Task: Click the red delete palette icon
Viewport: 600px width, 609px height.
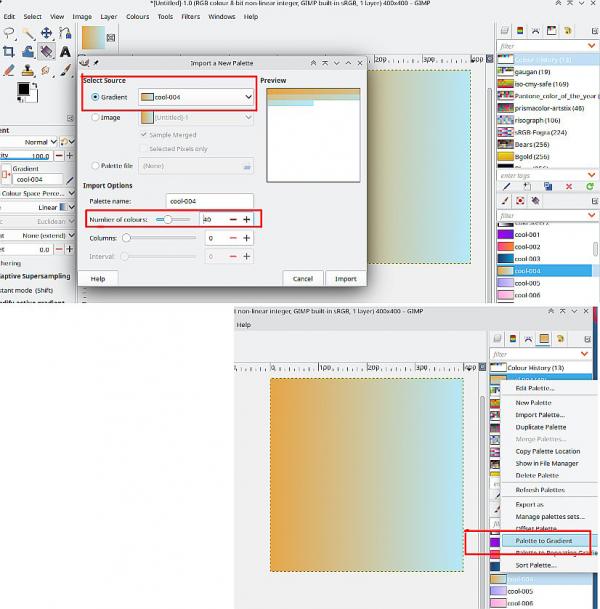Action: (569, 187)
